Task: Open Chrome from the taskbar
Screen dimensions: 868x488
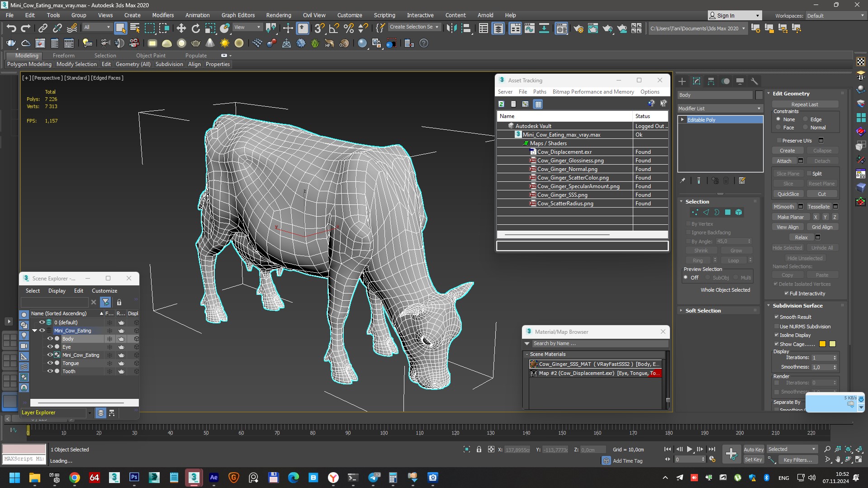Action: 75,477
